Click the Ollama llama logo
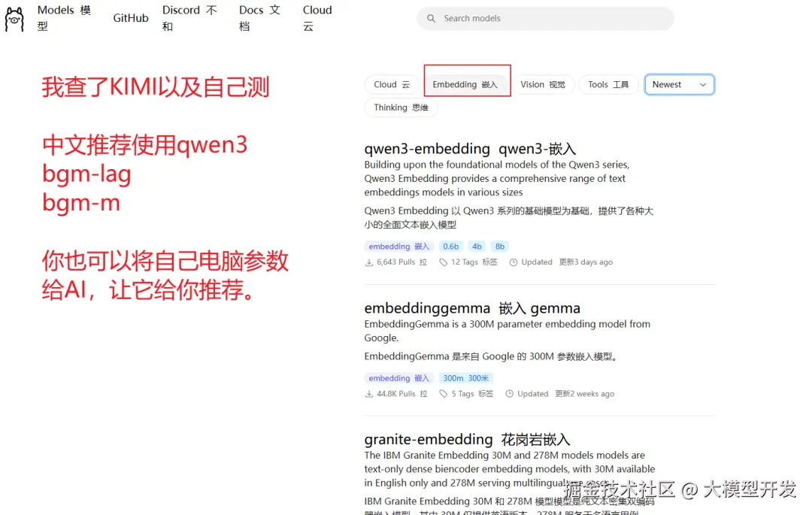This screenshot has width=812, height=515. click(x=14, y=19)
